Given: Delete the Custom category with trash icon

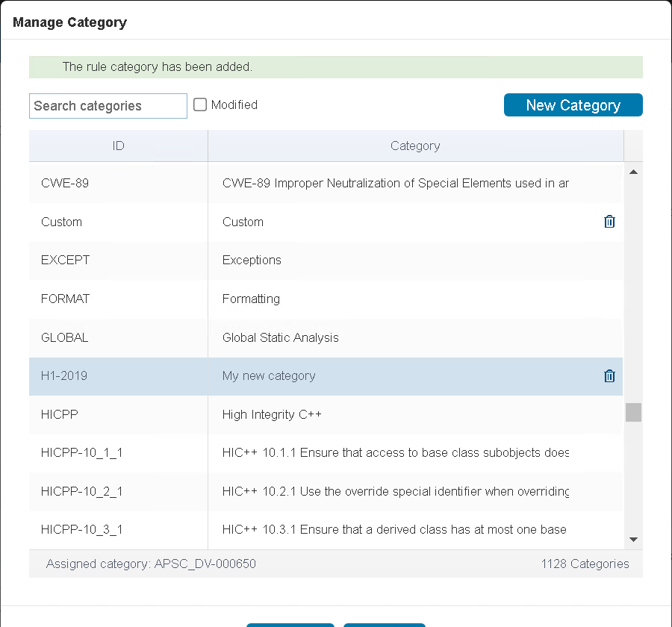Looking at the screenshot, I should tap(609, 222).
